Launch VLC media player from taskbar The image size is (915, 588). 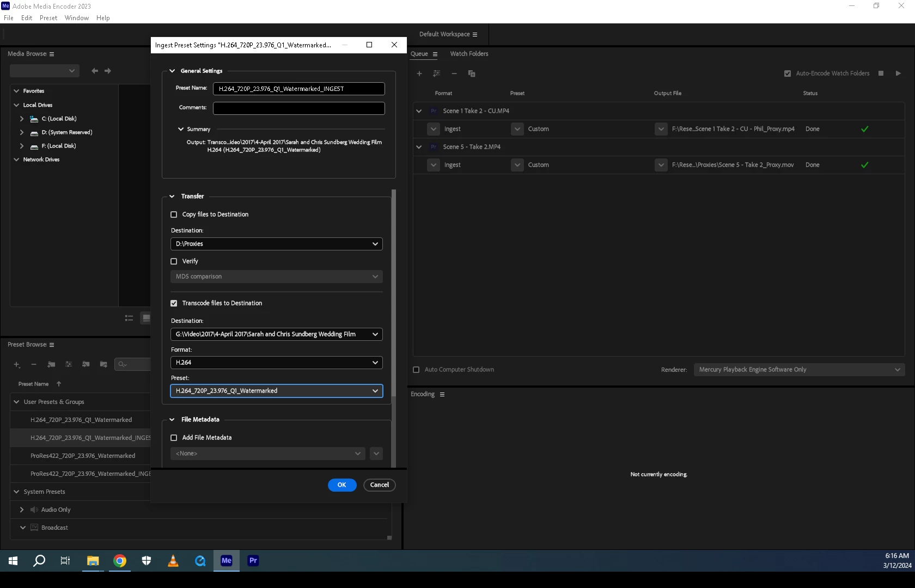(x=173, y=560)
